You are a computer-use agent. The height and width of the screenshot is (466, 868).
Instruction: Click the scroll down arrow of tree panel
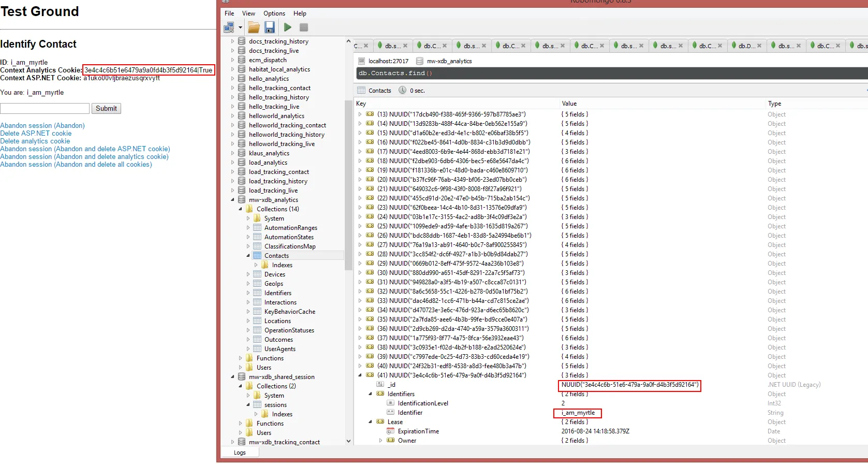coord(348,441)
